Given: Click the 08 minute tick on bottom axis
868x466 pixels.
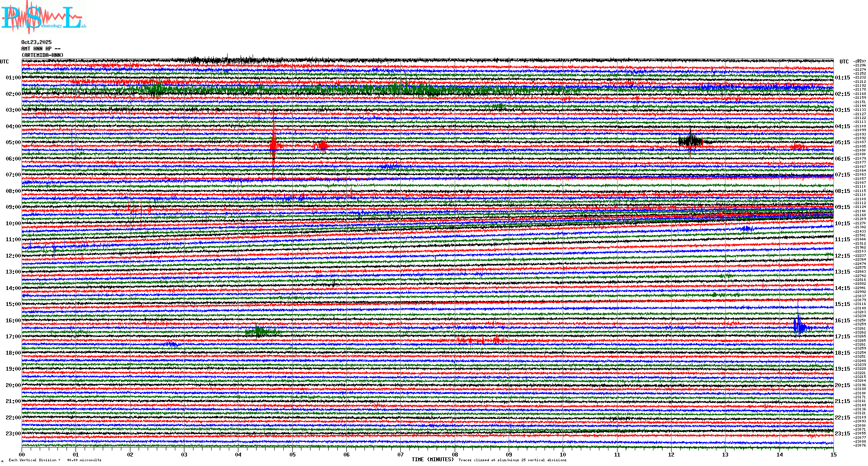Looking at the screenshot, I should [x=455, y=455].
